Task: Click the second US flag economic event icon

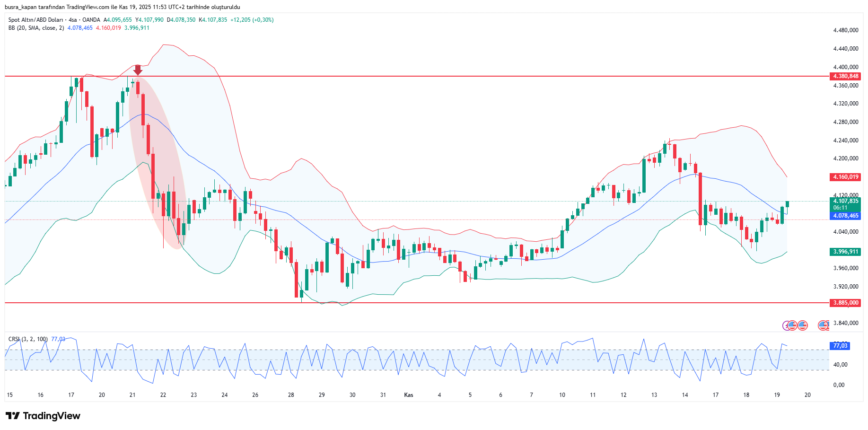Action: click(802, 325)
